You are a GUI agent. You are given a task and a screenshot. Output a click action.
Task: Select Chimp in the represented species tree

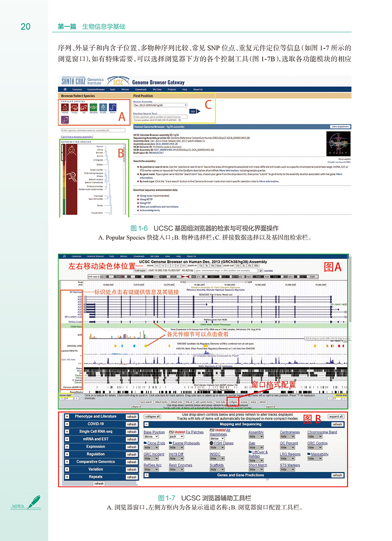(x=100, y=150)
